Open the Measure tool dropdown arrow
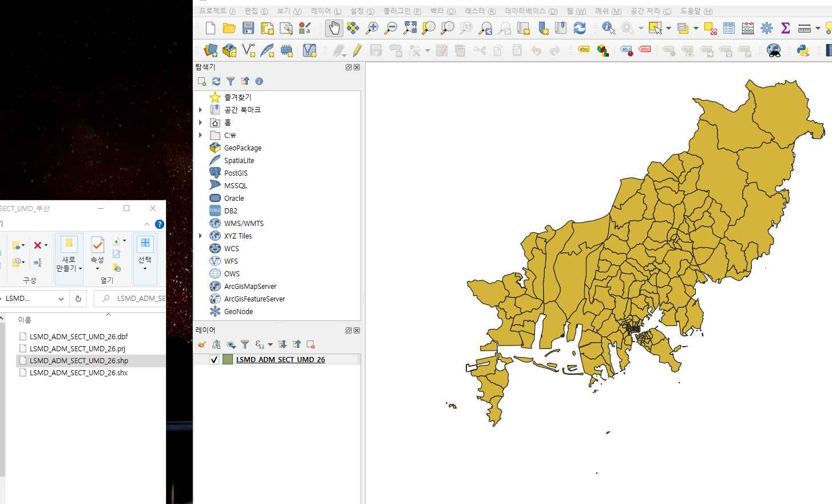The height and width of the screenshot is (504, 832). pos(818,28)
